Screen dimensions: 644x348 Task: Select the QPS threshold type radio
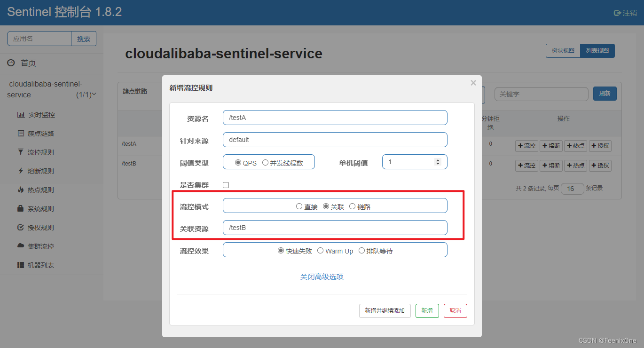tap(238, 163)
